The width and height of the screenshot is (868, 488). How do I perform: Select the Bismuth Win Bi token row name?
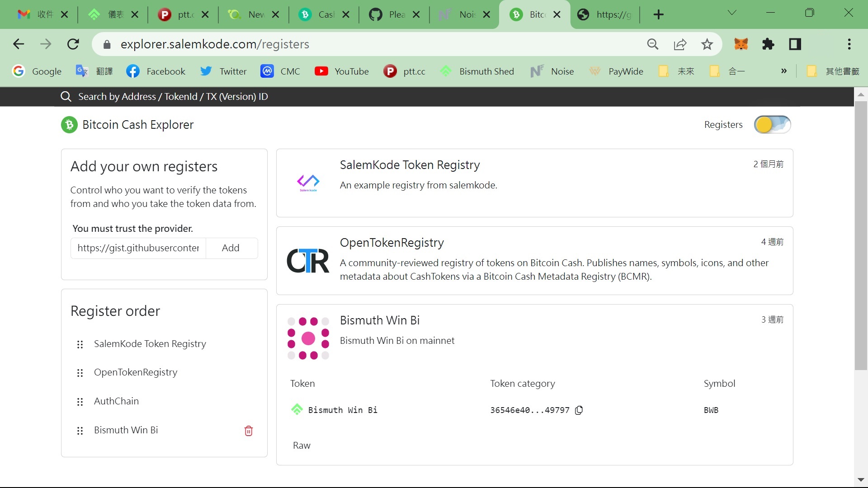[x=343, y=410]
